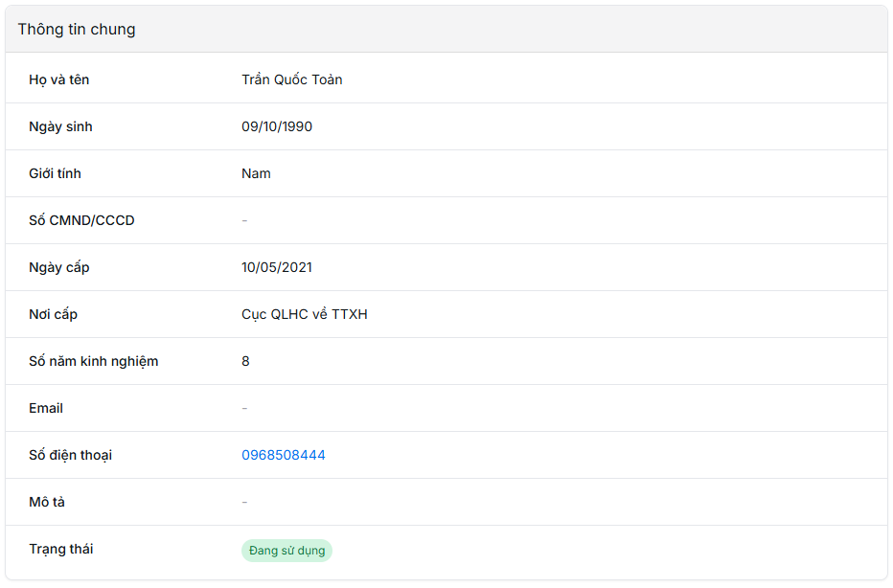The height and width of the screenshot is (588, 893).
Task: Click the 'Số năm kinh nghiệm' label
Action: [93, 361]
